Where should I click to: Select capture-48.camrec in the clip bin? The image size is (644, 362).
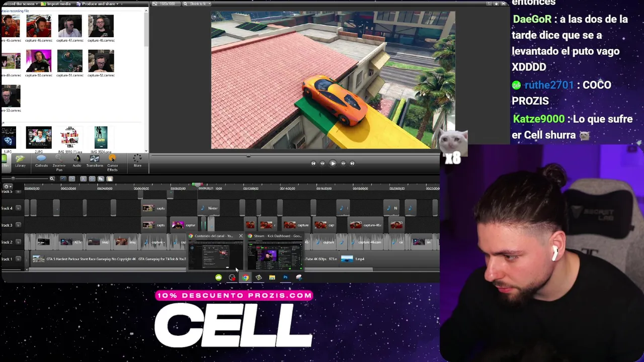(101, 29)
